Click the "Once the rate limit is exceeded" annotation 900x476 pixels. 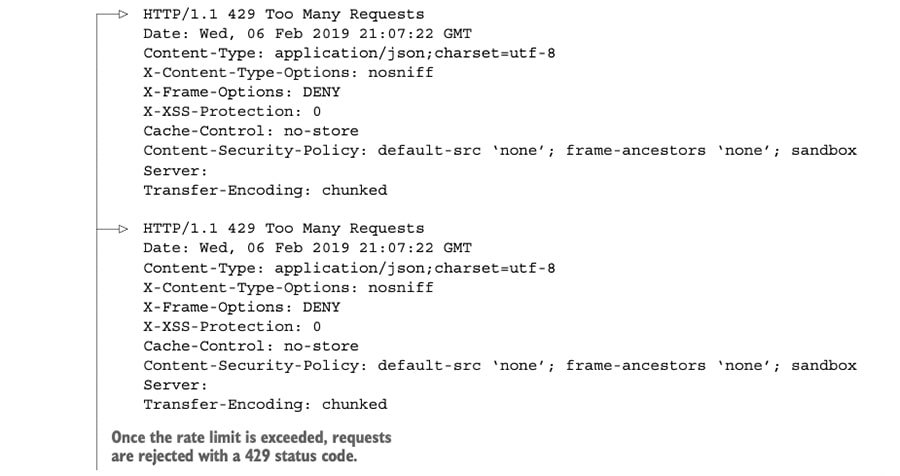[x=251, y=447]
